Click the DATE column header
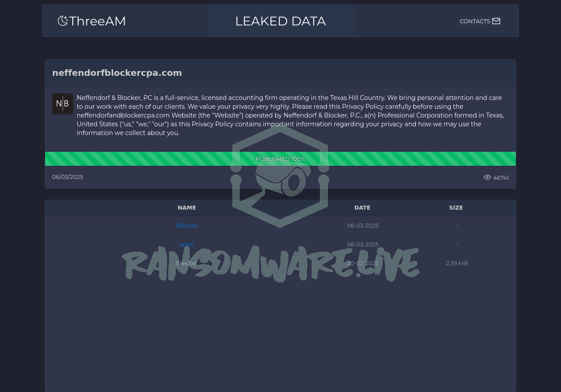 click(362, 207)
